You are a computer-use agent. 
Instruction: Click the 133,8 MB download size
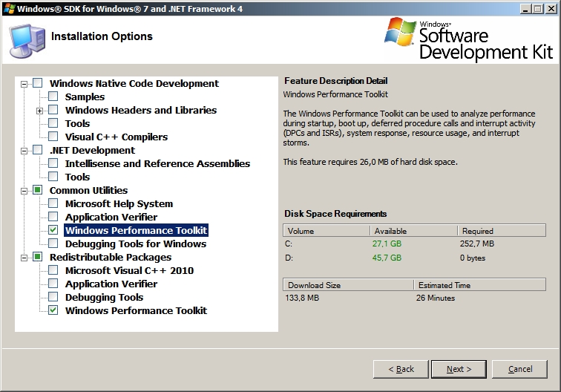302,298
